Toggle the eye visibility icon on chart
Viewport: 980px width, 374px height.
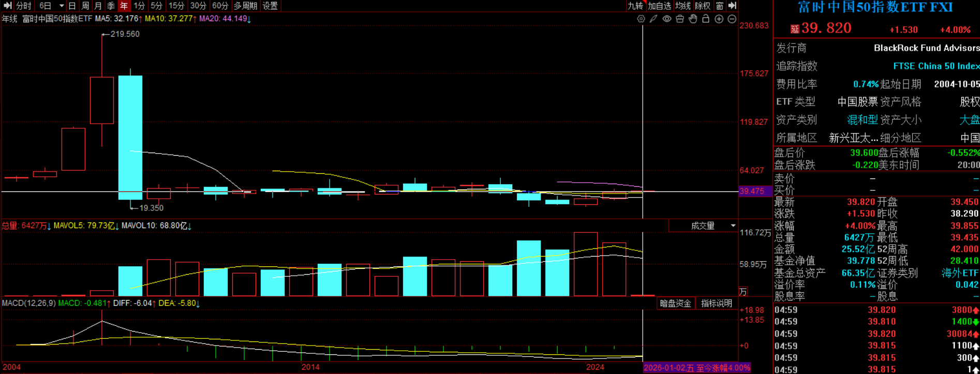(x=667, y=19)
